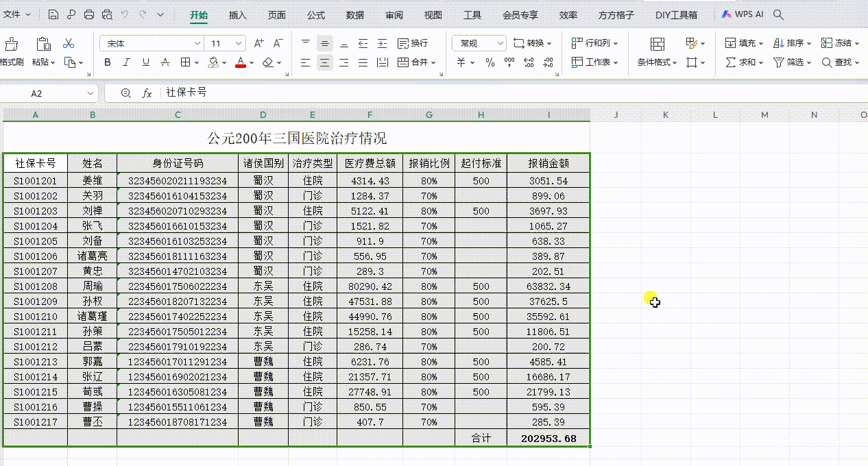The image size is (868, 466).
Task: Click the Freeze panes (冻结) button
Action: [840, 43]
